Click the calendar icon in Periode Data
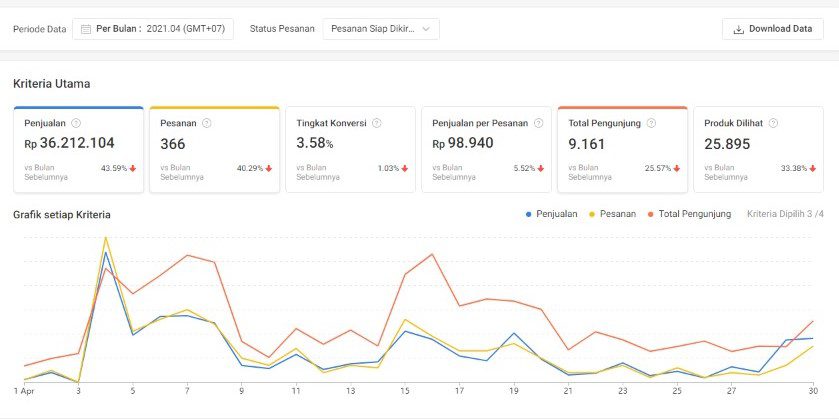The height and width of the screenshot is (419, 839). point(86,29)
